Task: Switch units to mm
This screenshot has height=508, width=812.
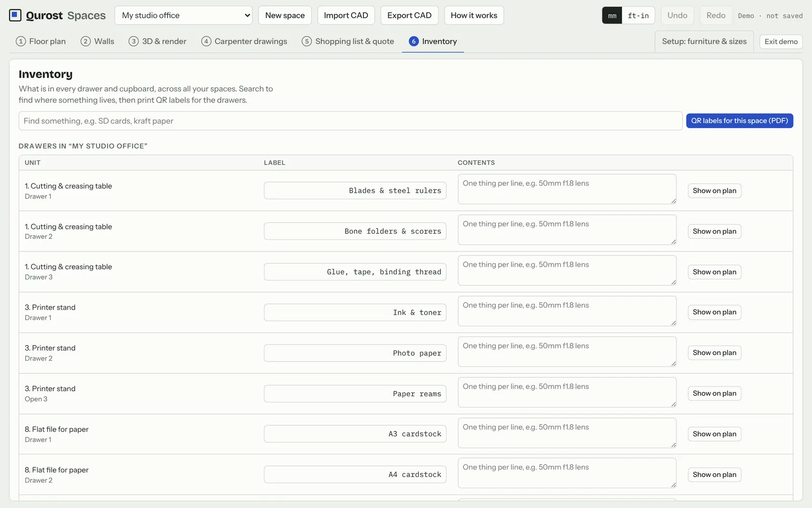Action: click(612, 15)
